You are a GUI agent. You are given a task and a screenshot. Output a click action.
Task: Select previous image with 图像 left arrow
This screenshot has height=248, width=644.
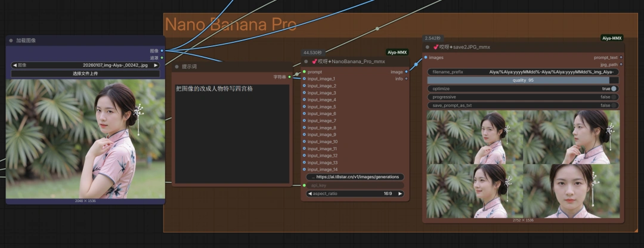pyautogui.click(x=14, y=65)
